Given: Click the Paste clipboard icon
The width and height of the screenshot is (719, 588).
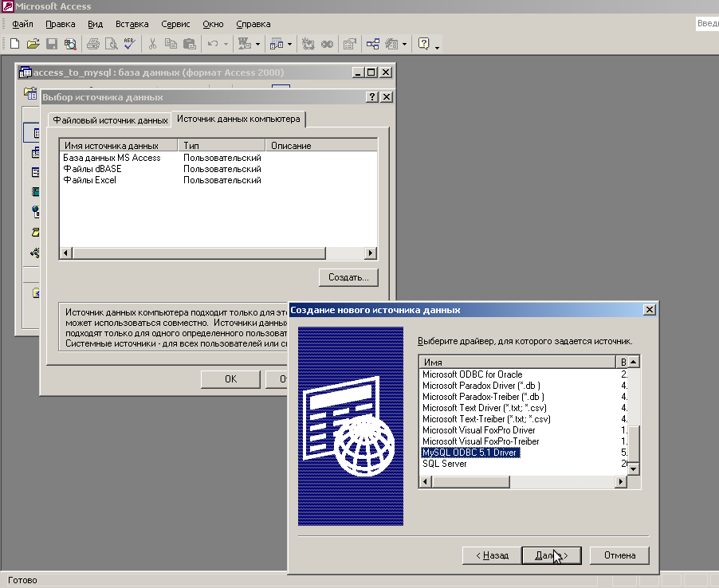Looking at the screenshot, I should [190, 44].
